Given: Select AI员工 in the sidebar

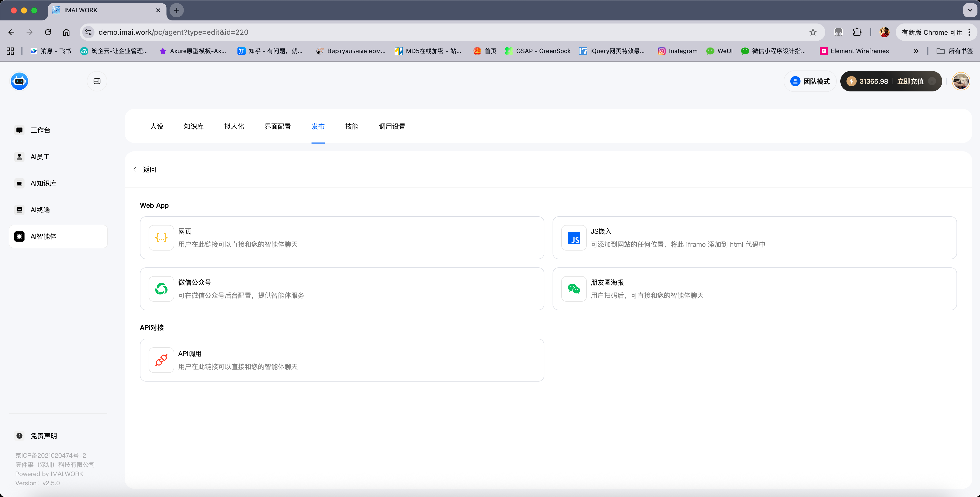Looking at the screenshot, I should pos(40,156).
